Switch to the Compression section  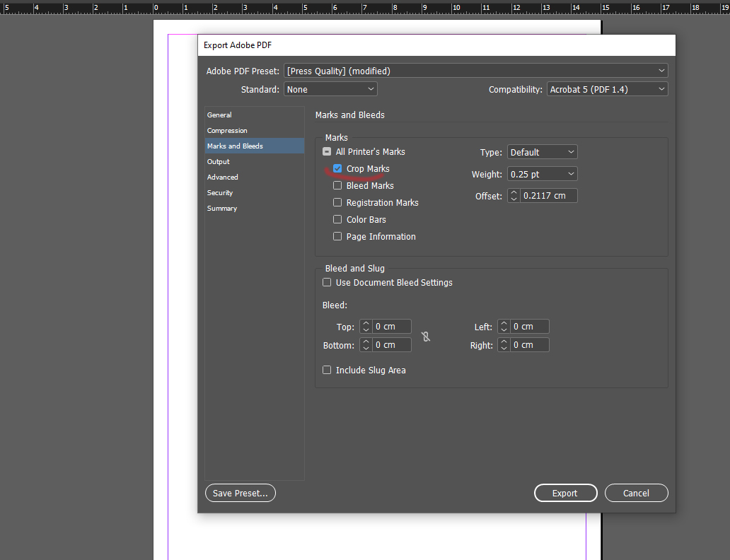coord(227,131)
